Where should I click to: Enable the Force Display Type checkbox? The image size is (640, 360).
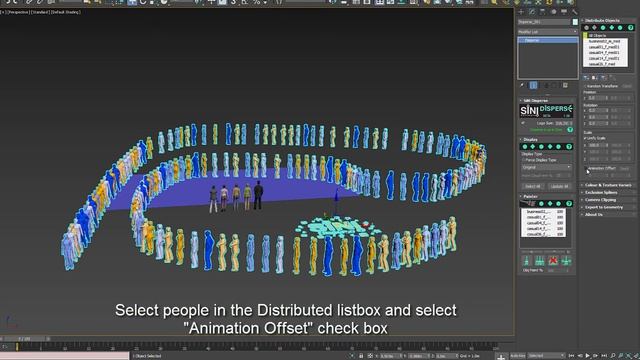click(x=523, y=160)
